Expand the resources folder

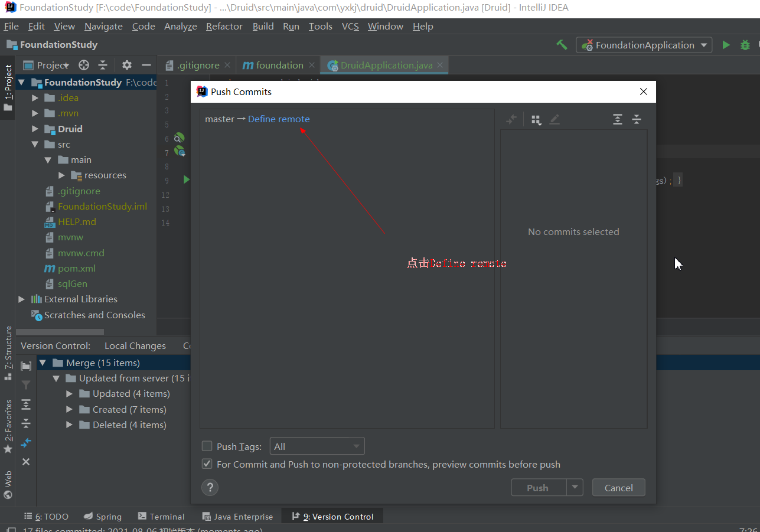[x=62, y=175]
